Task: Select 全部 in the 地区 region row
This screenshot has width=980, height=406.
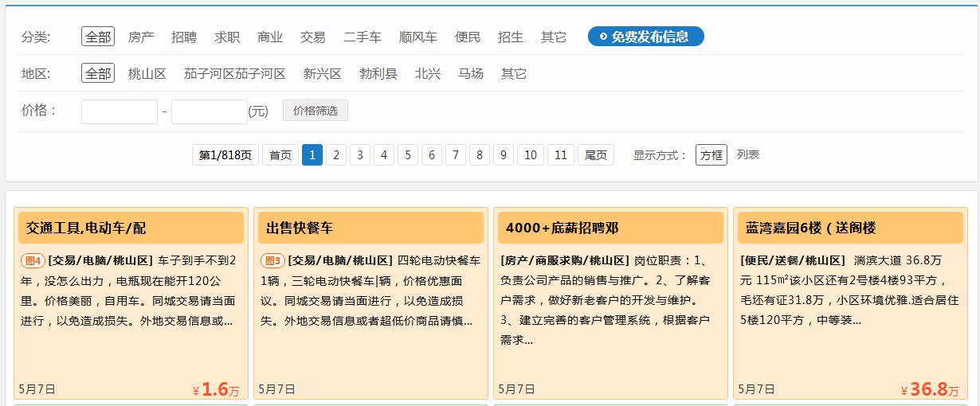Action: click(98, 74)
